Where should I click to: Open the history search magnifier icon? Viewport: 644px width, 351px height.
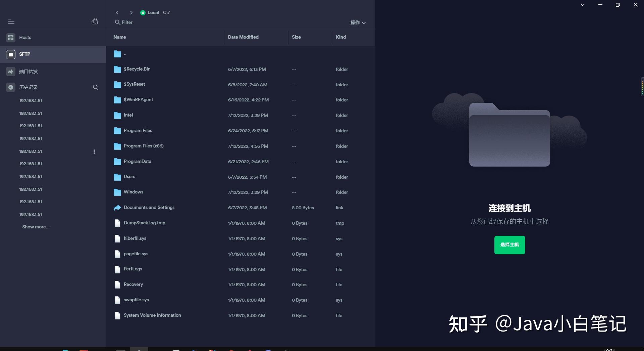click(x=96, y=87)
